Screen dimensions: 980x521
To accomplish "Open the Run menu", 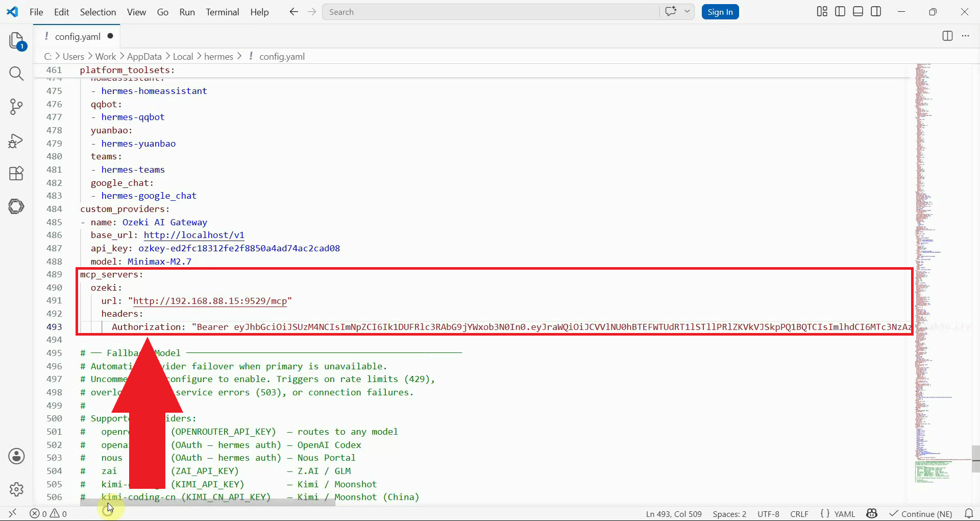I will (187, 12).
